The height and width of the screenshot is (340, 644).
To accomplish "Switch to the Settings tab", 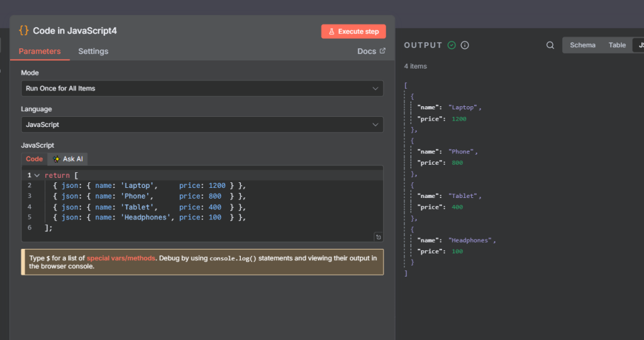I will [x=93, y=51].
